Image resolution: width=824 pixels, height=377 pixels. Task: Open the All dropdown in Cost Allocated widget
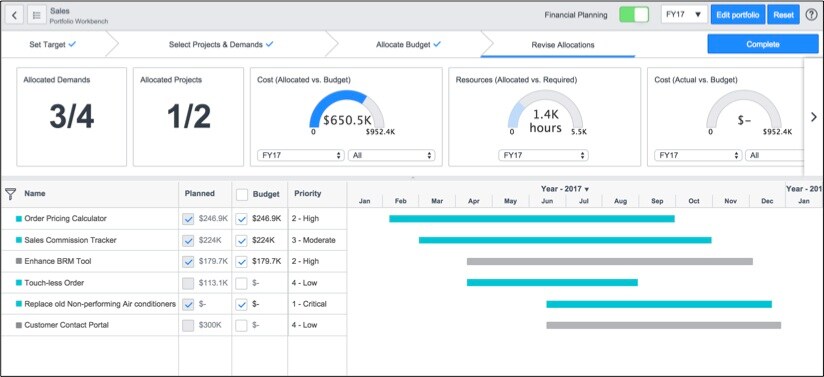point(391,156)
